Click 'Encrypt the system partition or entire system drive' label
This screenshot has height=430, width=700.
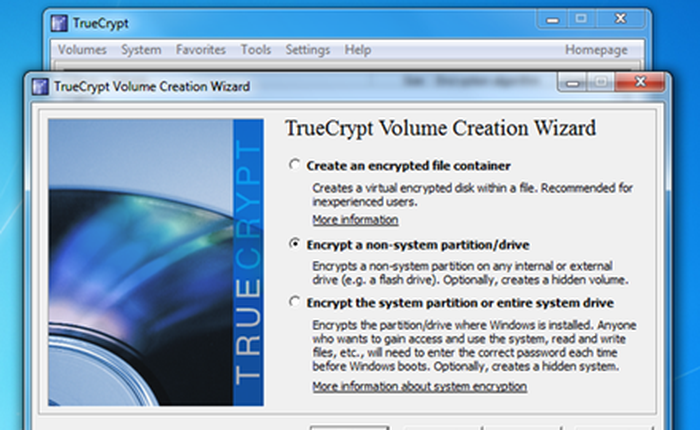point(460,303)
